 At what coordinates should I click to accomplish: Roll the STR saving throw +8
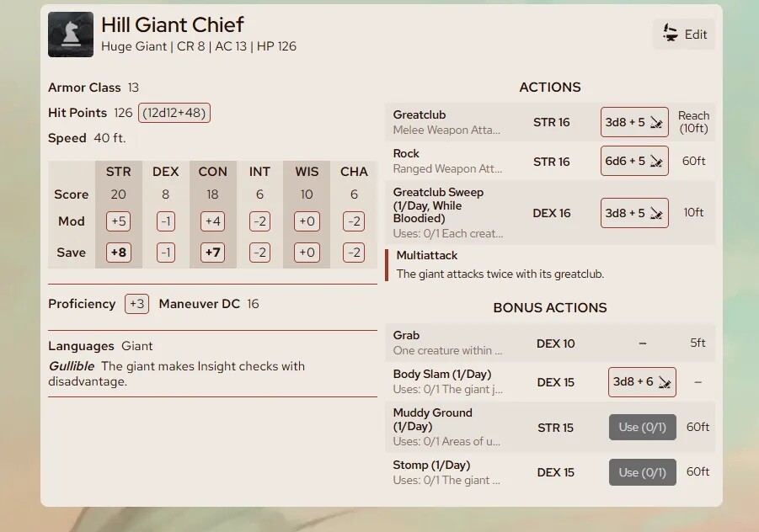(x=118, y=253)
